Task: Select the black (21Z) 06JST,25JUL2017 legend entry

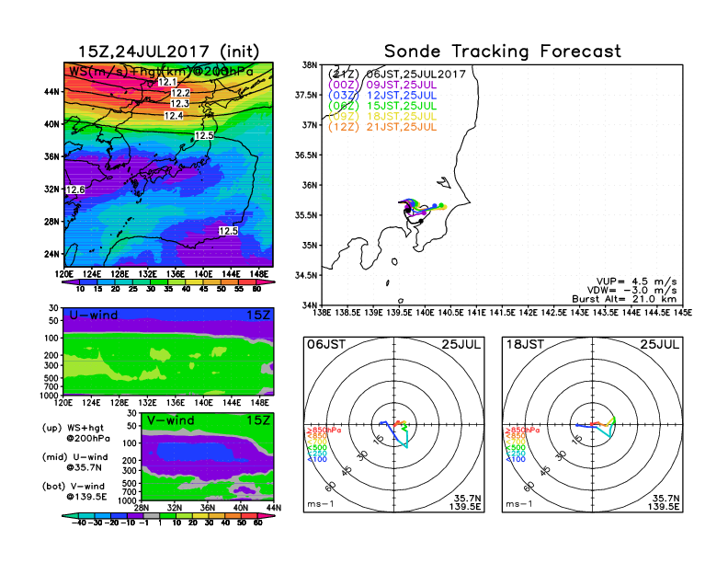Action: 396,74
